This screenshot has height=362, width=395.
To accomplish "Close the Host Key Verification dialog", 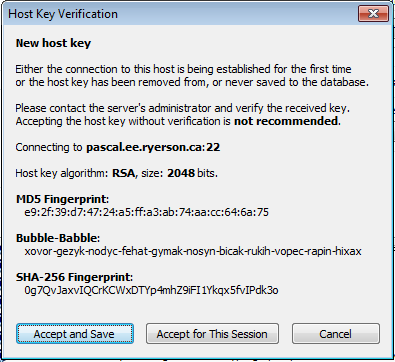I will point(373,14).
